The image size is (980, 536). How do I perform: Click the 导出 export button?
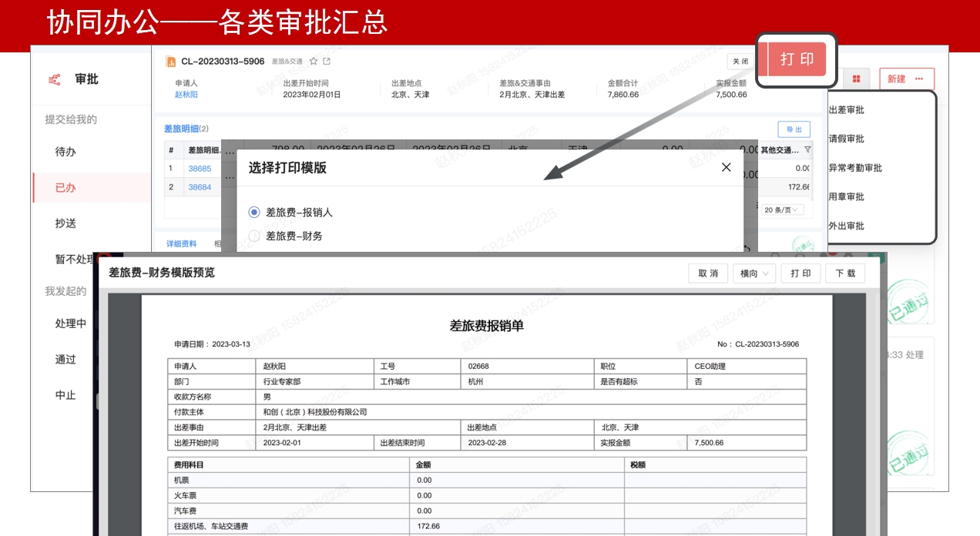(794, 129)
